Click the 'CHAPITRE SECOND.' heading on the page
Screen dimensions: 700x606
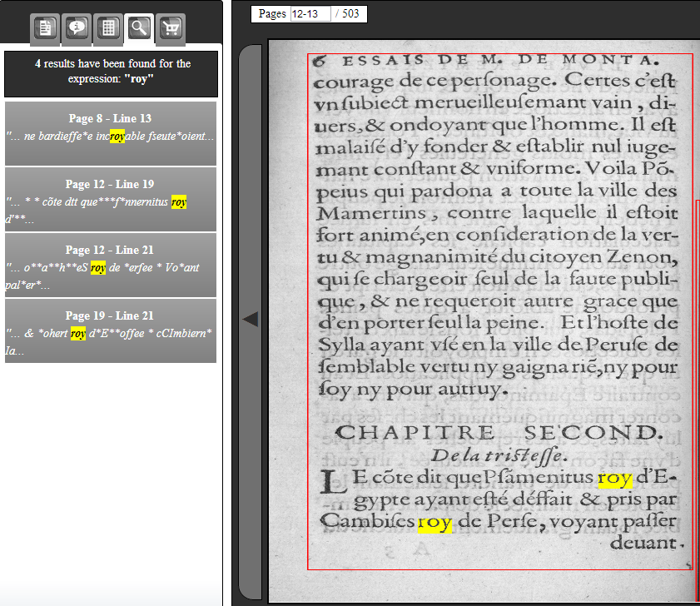pos(499,433)
